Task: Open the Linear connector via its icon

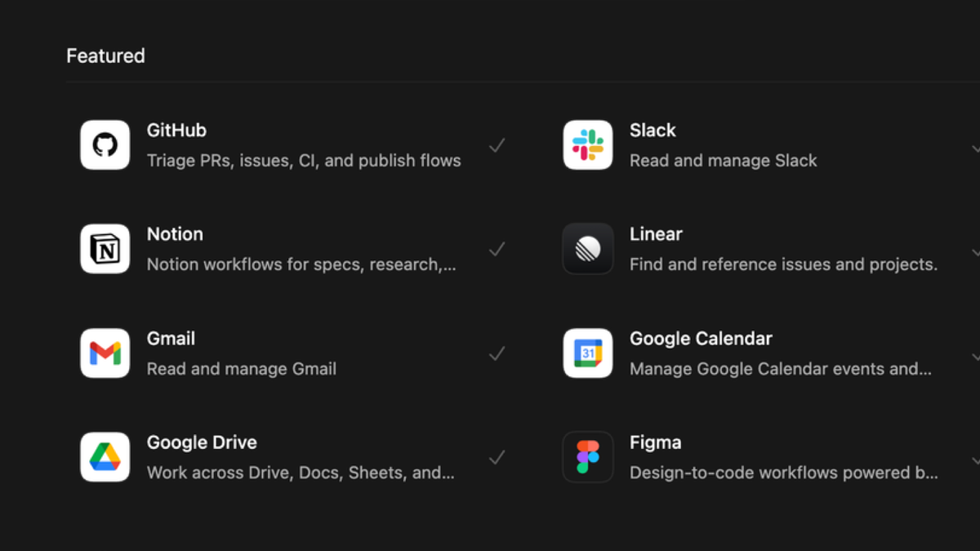Action: (x=588, y=249)
